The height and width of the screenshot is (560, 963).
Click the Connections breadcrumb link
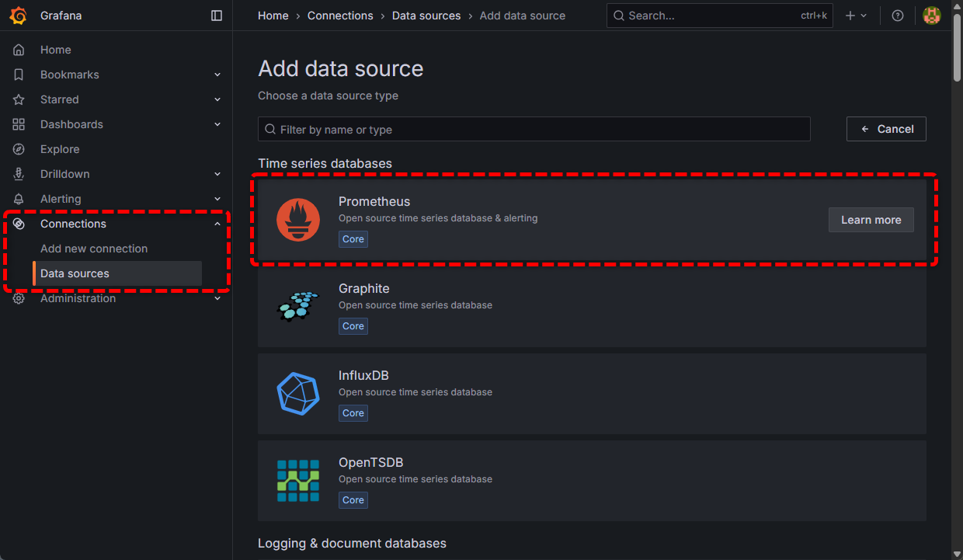[x=340, y=16]
